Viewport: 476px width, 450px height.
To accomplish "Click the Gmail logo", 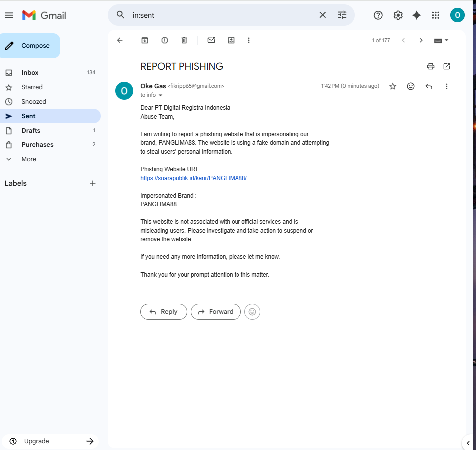I will [44, 15].
